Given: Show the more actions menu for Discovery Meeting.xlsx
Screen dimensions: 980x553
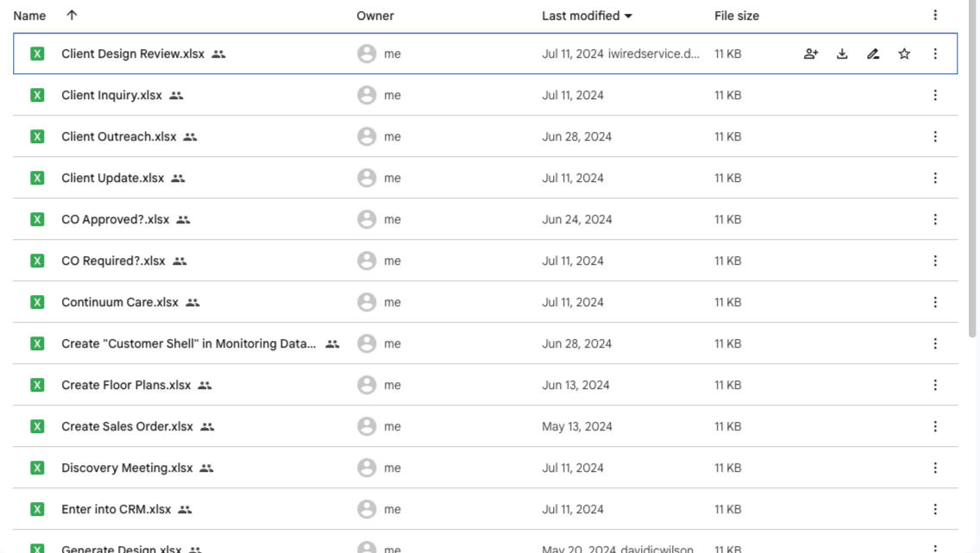Looking at the screenshot, I should pos(935,468).
